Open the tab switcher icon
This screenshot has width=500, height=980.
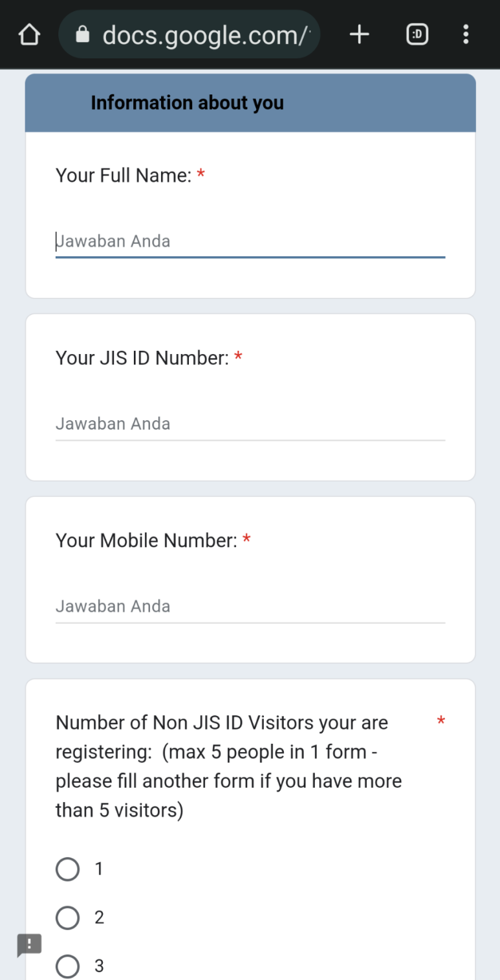coord(417,34)
